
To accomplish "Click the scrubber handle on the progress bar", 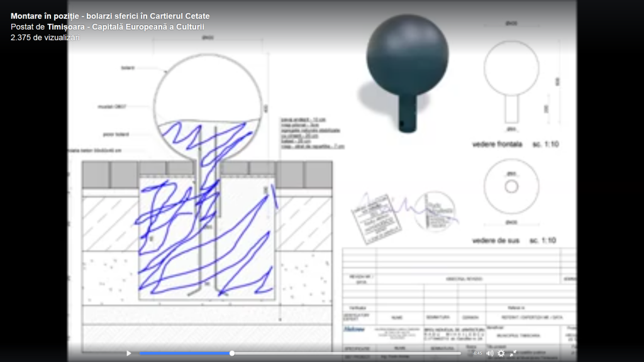I will pos(232,353).
